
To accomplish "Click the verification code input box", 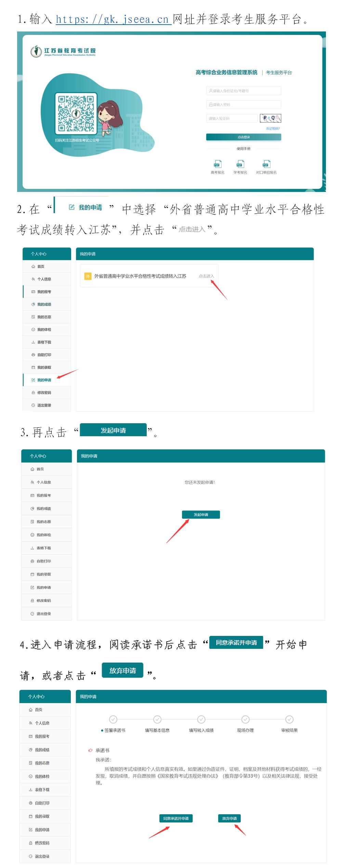I will point(232,118).
